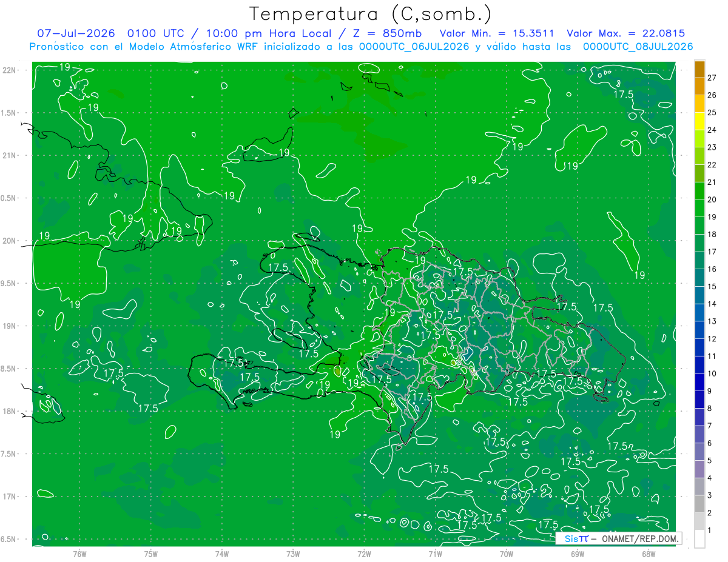Click the 'SisTT - ONAMET/REP.DOM.' credit box

618,538
